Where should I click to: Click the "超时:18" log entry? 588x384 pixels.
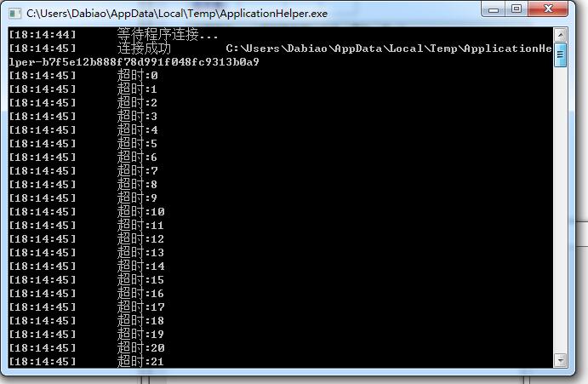click(140, 321)
